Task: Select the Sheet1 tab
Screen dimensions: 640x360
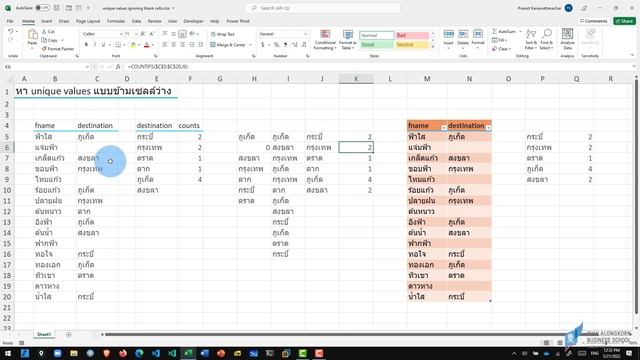Action: coord(44,334)
